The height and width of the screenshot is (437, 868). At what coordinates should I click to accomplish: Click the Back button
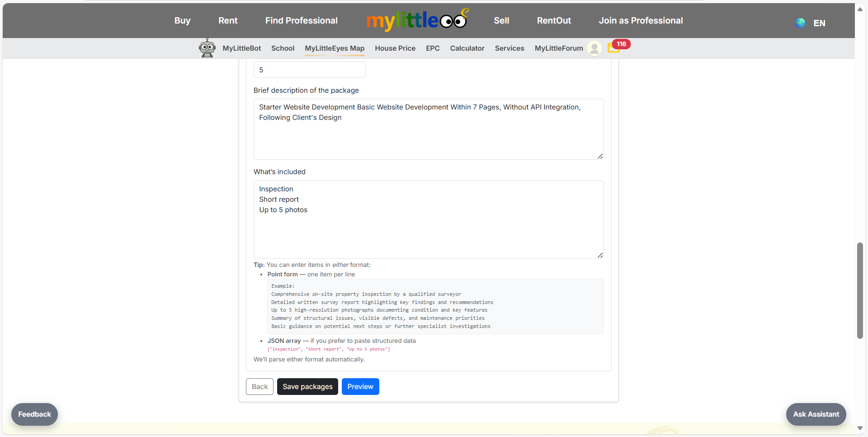click(259, 386)
